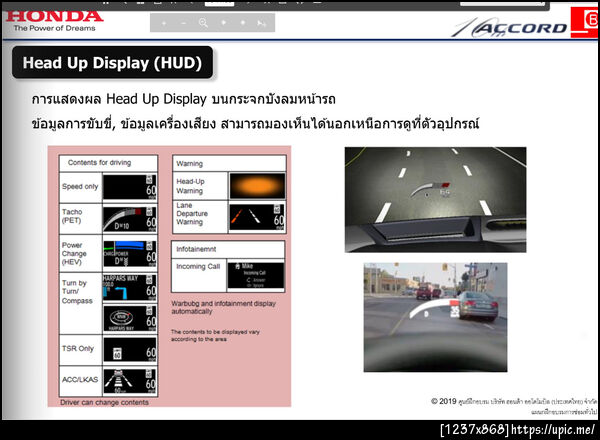Select the Lane Departure Warning thumbnail

pyautogui.click(x=257, y=218)
